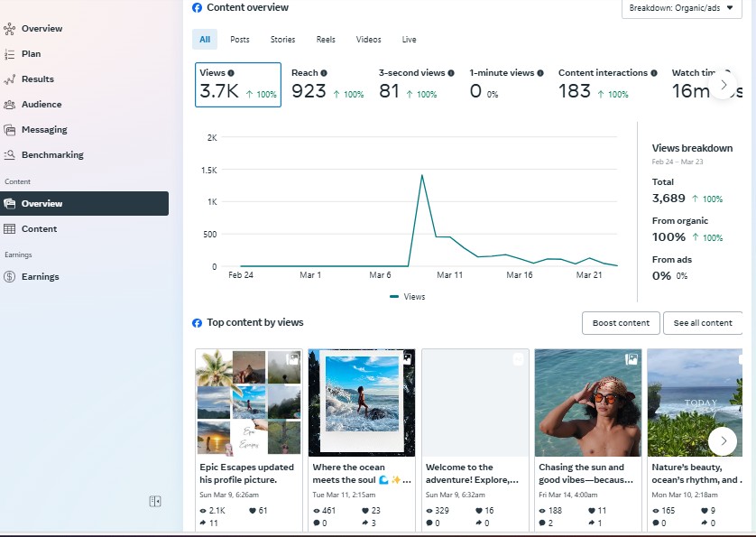Click the Plan list icon

pos(9,54)
